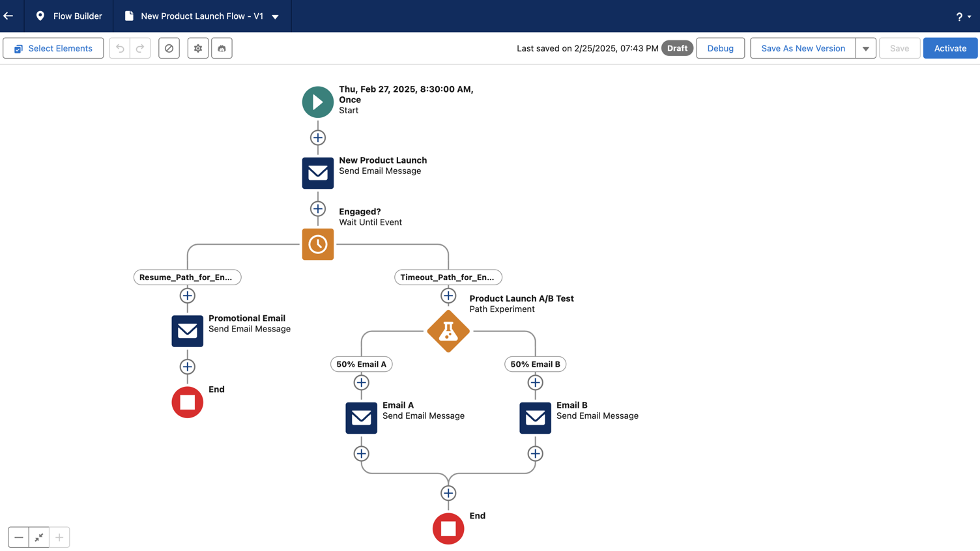Click the back arrow in header
The width and height of the screenshot is (980, 551).
(8, 16)
